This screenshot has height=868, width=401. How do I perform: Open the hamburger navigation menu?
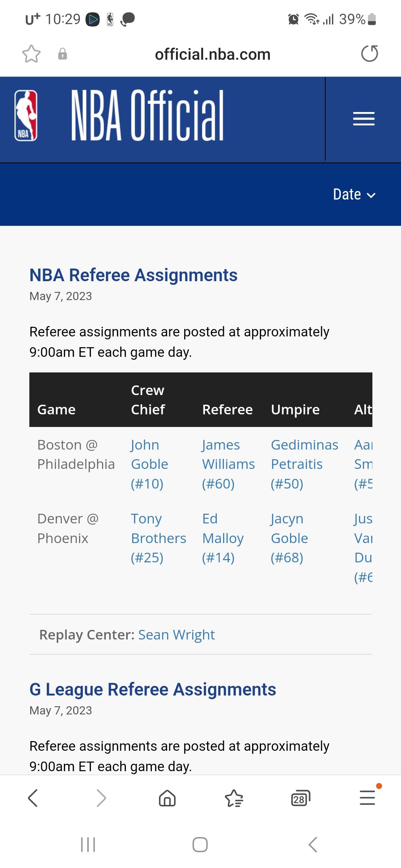tap(363, 119)
